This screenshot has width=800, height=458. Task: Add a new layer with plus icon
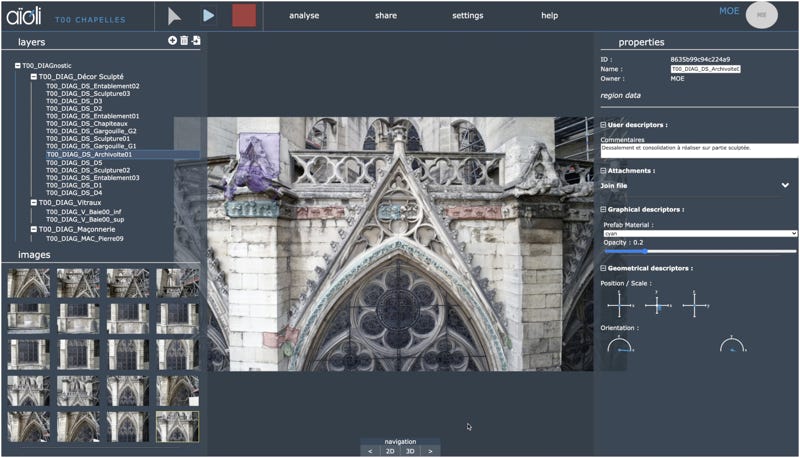[172, 41]
